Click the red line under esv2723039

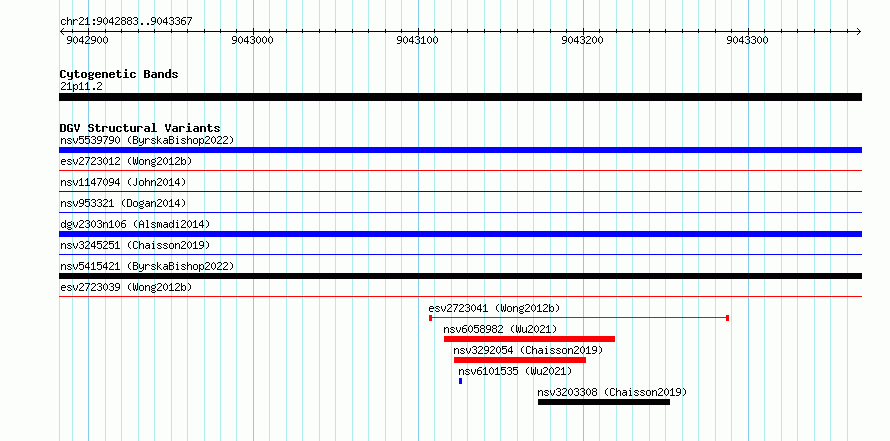(x=460, y=296)
